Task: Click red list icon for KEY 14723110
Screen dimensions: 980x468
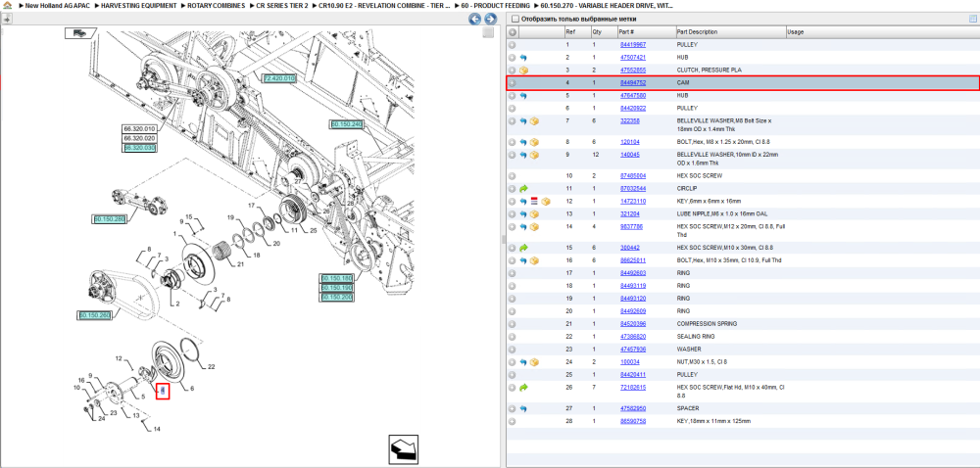Action: pos(534,201)
